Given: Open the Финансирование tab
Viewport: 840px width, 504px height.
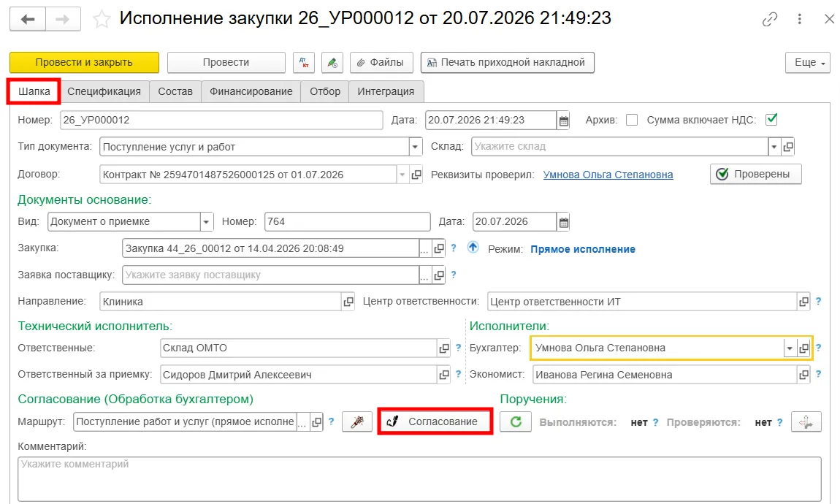Looking at the screenshot, I should pos(251,91).
